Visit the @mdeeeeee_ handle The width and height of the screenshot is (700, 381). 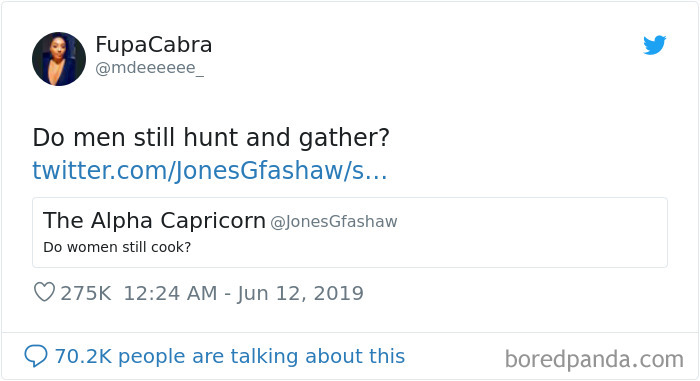click(150, 68)
